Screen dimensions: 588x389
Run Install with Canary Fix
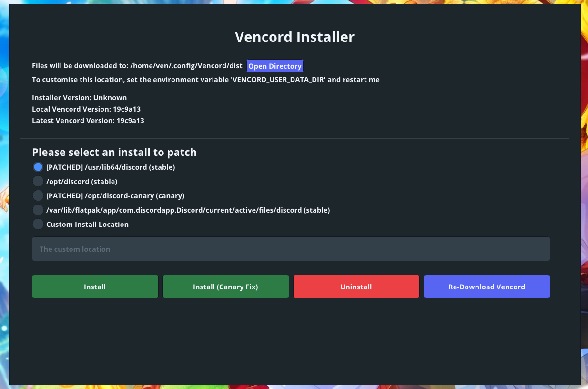225,287
